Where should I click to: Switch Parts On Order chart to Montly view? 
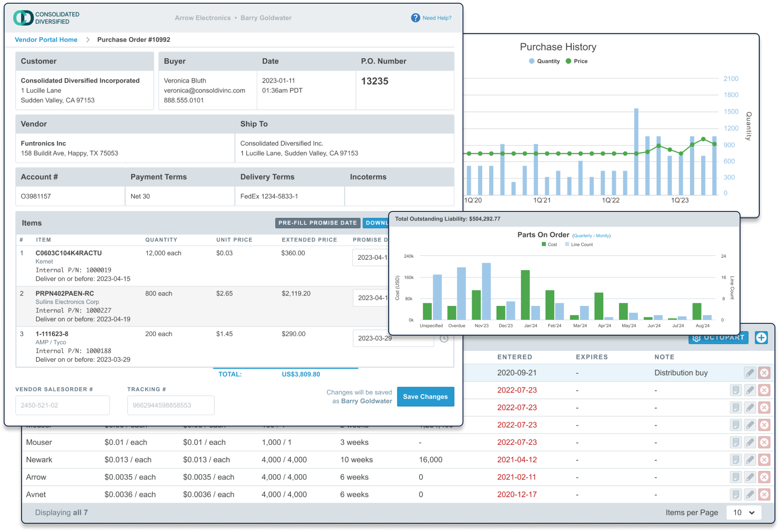[x=603, y=236]
